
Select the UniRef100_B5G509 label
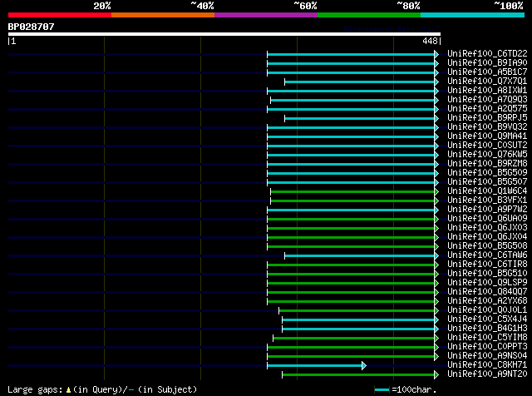tap(487, 173)
